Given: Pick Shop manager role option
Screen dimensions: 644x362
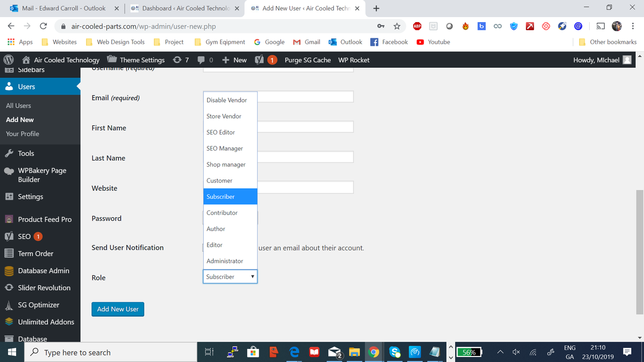Looking at the screenshot, I should 230,164.
